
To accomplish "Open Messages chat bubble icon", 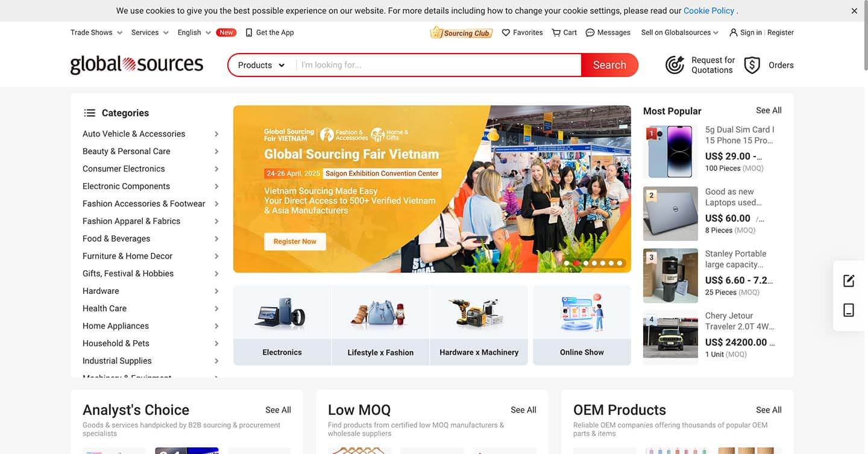I will [x=590, y=33].
